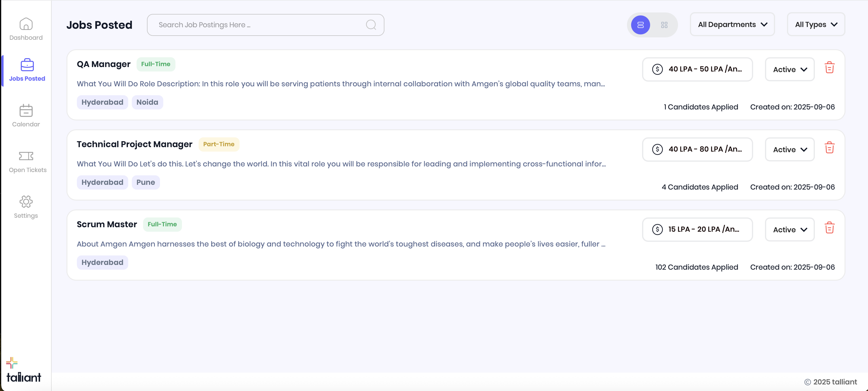Open the All Types dropdown
The image size is (868, 391).
pyautogui.click(x=816, y=25)
